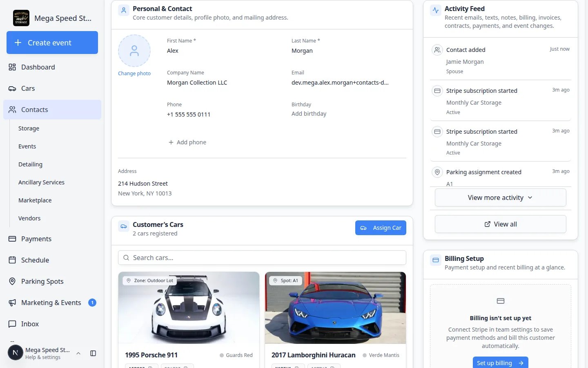Click the profile photo placeholder avatar

click(x=134, y=51)
